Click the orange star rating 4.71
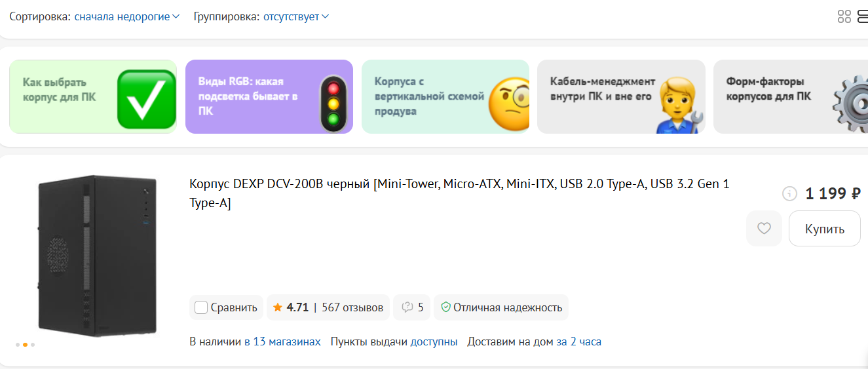868x369 pixels. pos(291,307)
